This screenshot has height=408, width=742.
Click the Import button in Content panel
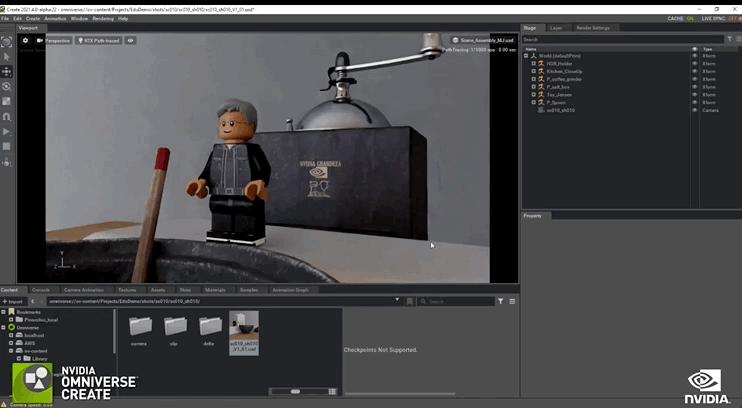click(13, 300)
